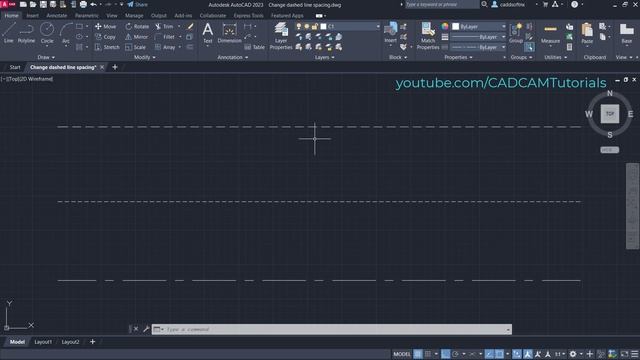Activate Match Properties tool

tap(428, 36)
